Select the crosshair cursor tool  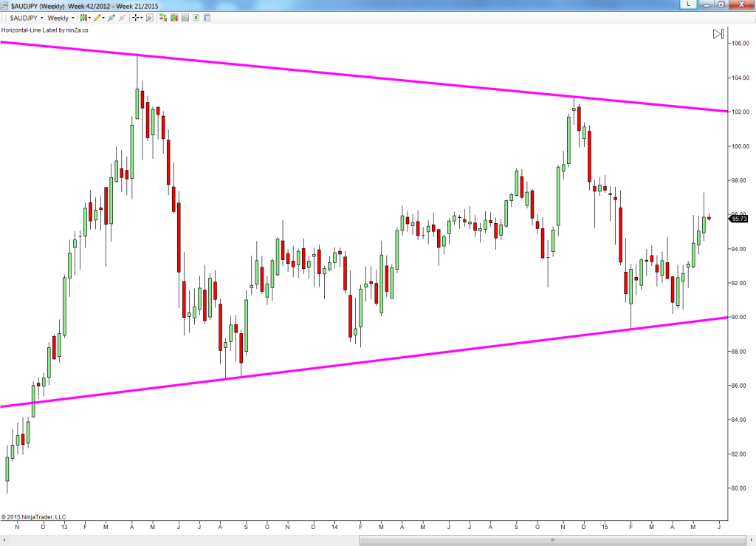pyautogui.click(x=136, y=18)
